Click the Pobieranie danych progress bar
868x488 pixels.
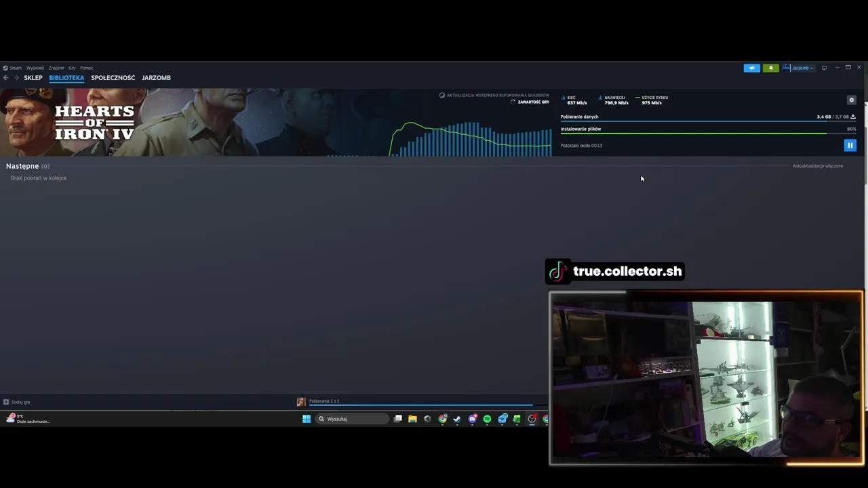pos(708,122)
